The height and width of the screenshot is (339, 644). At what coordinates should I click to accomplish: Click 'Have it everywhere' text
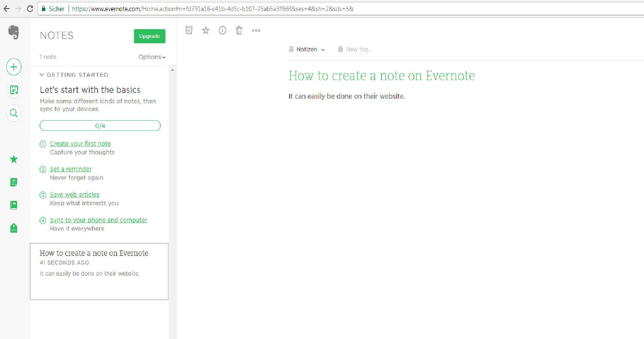(x=77, y=229)
